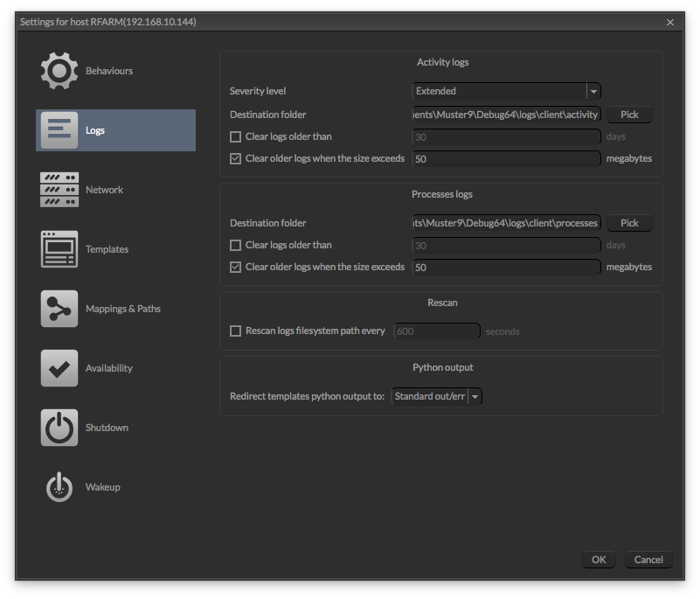700x599 pixels.
Task: Click Processes logs destination folder field
Action: pyautogui.click(x=506, y=223)
